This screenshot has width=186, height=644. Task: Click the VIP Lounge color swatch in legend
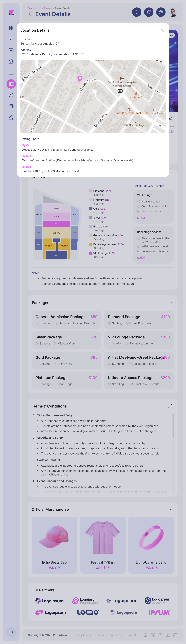click(91, 253)
